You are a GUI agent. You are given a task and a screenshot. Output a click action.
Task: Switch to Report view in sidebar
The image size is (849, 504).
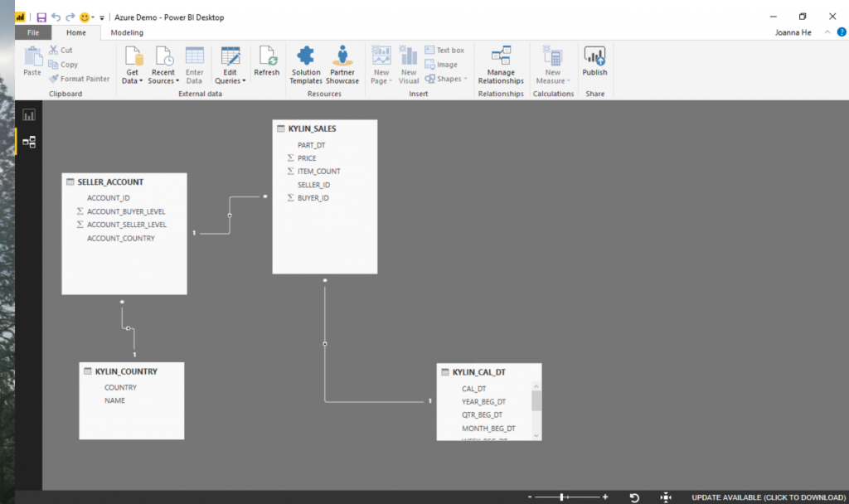tap(29, 114)
